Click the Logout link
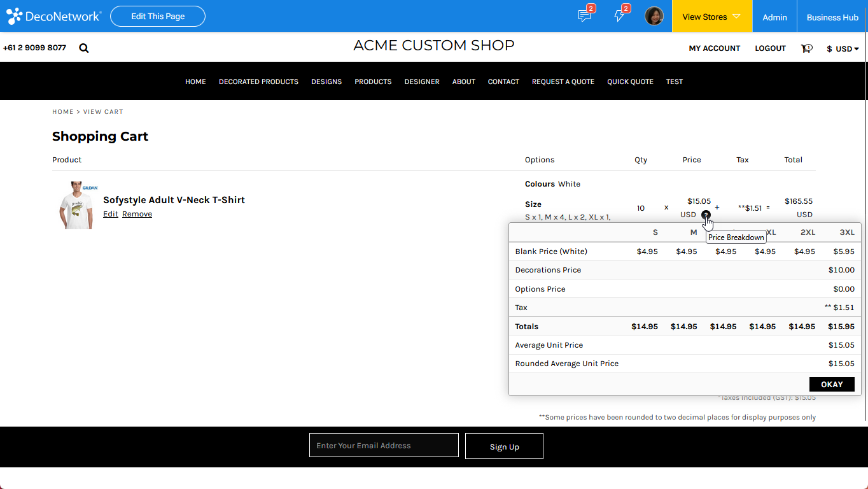The height and width of the screenshot is (489, 868). pos(770,48)
